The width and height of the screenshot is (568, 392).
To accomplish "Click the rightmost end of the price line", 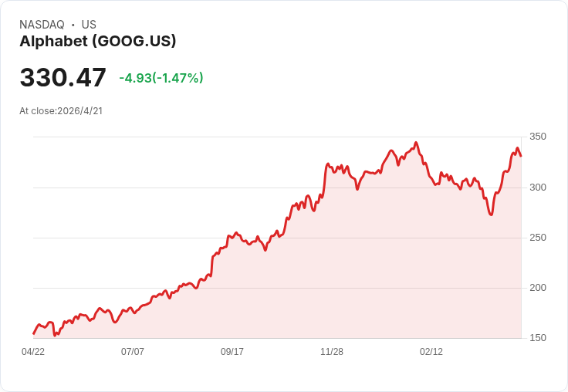I will [x=521, y=156].
